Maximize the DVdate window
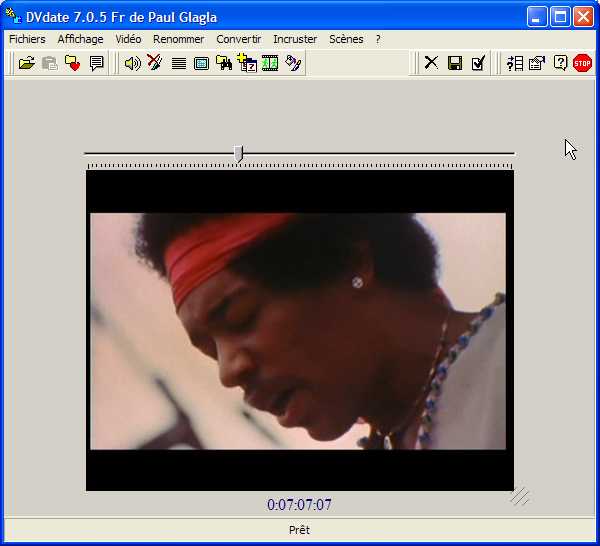The width and height of the screenshot is (600, 546). pos(560,17)
